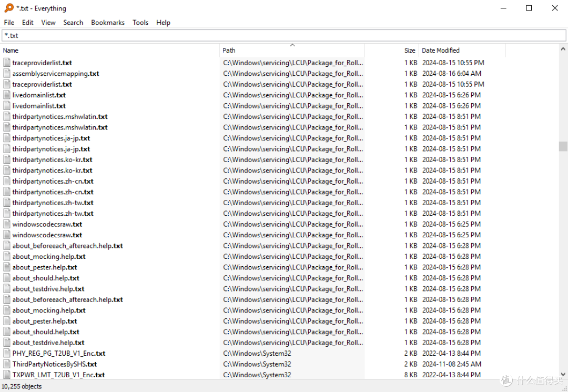
Task: Close the Everything window
Action: click(x=555, y=8)
